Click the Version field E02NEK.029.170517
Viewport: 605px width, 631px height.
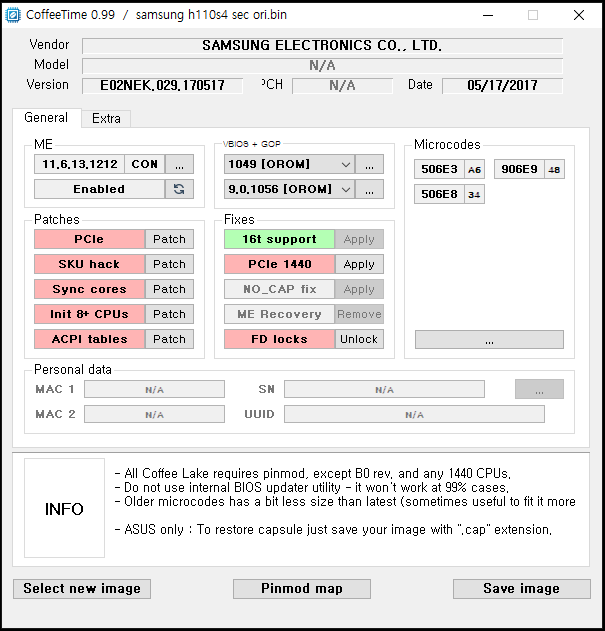tap(163, 86)
